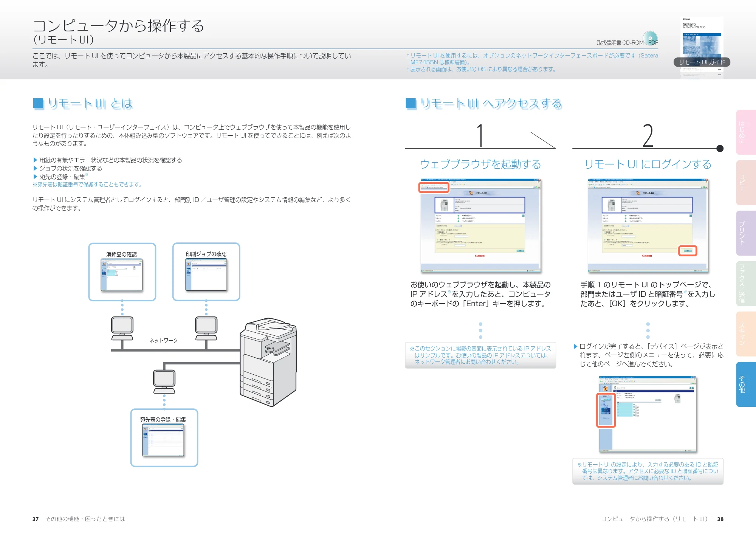Click the triangle bullet before ログインが完了すると
Viewport: 756px width, 535px height.
[575, 346]
